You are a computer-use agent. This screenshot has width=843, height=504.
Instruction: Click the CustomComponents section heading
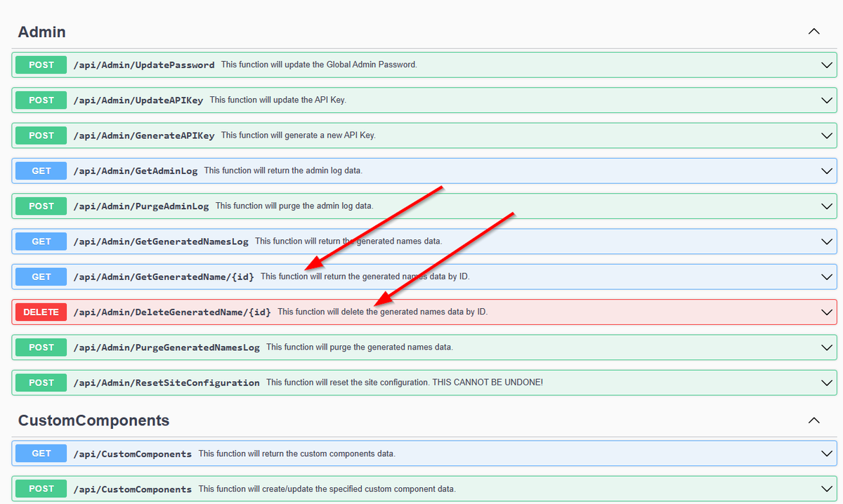[93, 420]
